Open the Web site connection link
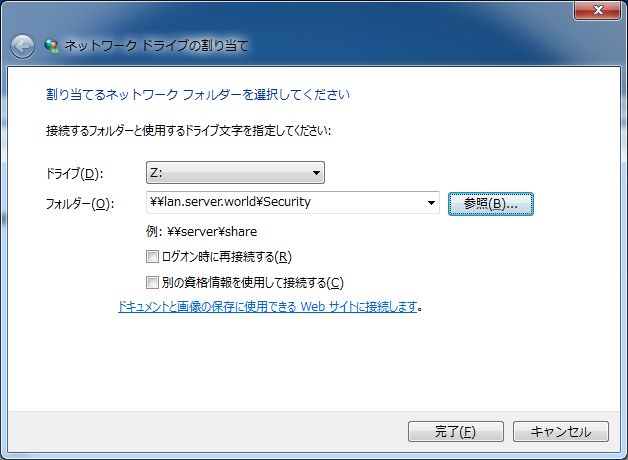The image size is (628, 460). coord(268,307)
